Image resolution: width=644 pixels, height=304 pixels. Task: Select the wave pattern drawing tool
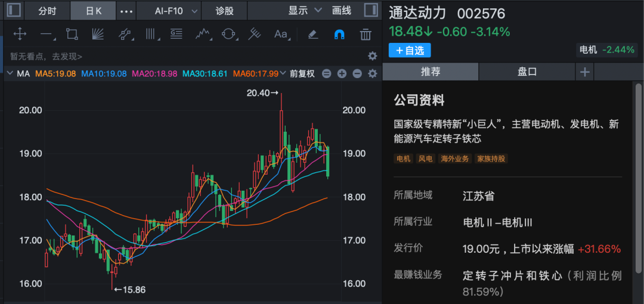(203, 34)
